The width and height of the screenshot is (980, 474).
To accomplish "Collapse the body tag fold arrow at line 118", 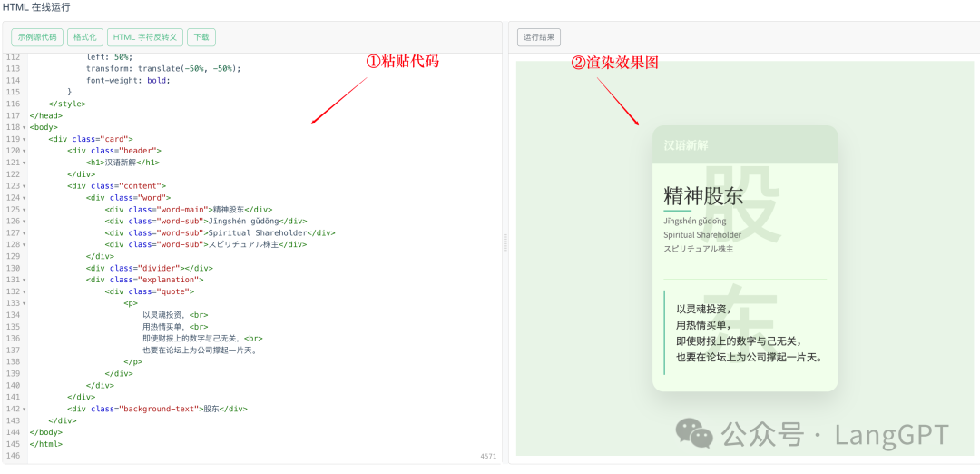I will pos(24,128).
